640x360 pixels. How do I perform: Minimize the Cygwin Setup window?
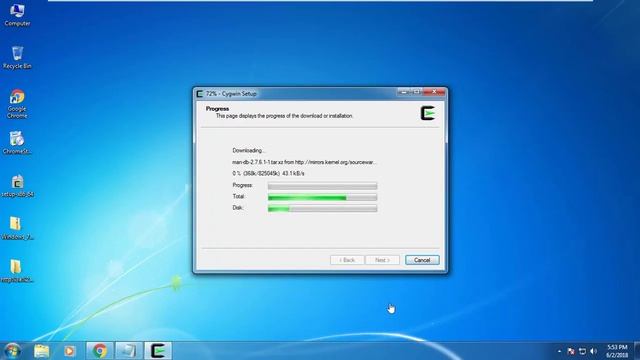[x=404, y=92]
